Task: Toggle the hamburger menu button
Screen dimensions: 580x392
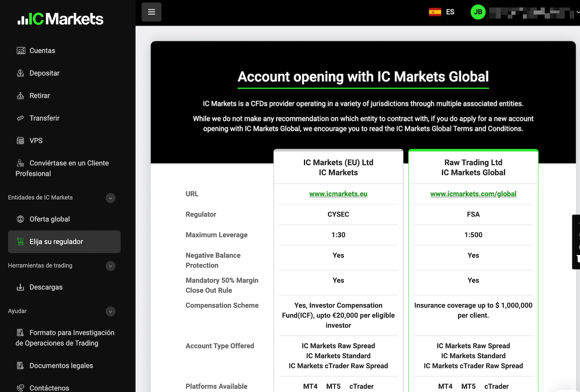Action: pos(152,12)
